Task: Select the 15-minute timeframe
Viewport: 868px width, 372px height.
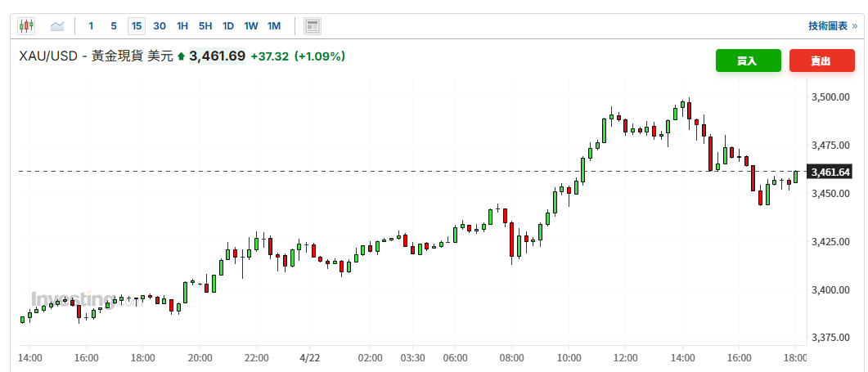Action: [x=137, y=26]
